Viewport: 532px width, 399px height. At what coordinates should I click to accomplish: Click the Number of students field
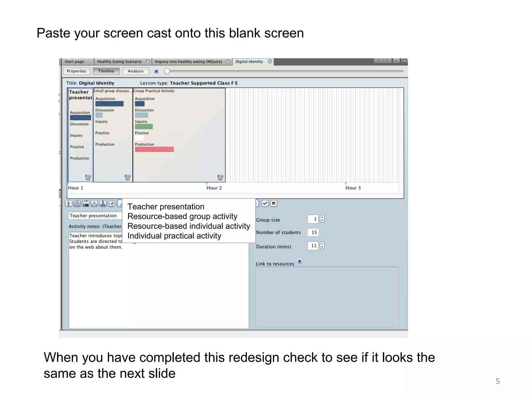(314, 232)
